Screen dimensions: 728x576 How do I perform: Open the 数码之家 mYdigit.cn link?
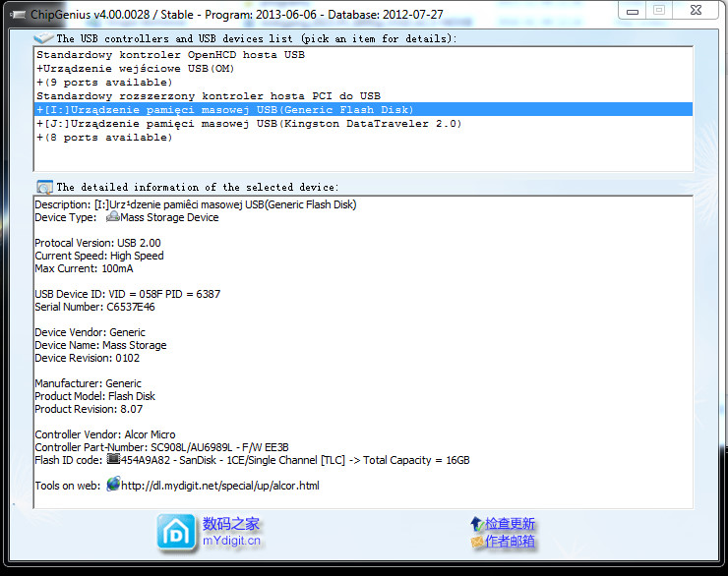(x=231, y=532)
